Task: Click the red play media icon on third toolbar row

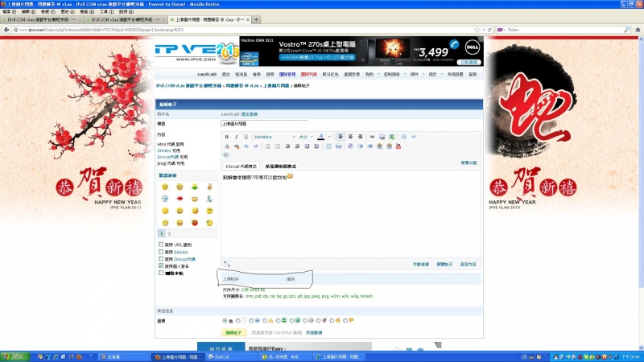Action: (x=226, y=154)
